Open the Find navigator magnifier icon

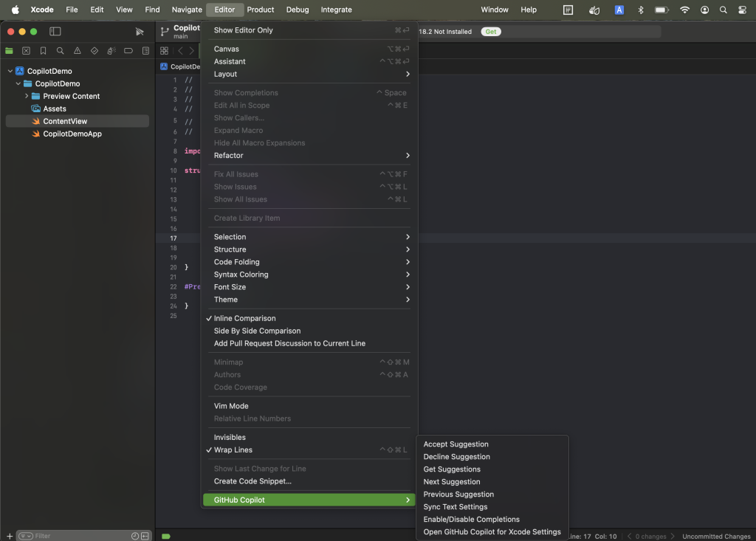(60, 51)
